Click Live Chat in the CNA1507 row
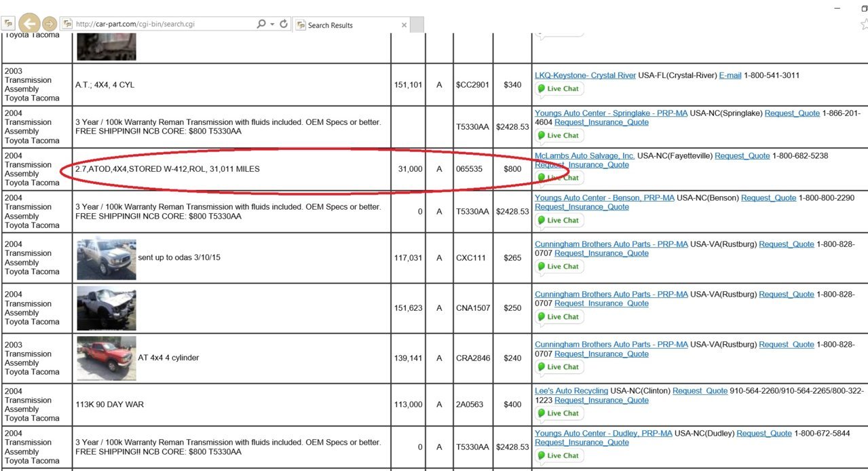Screen dimensions: 868x471 tap(560, 317)
